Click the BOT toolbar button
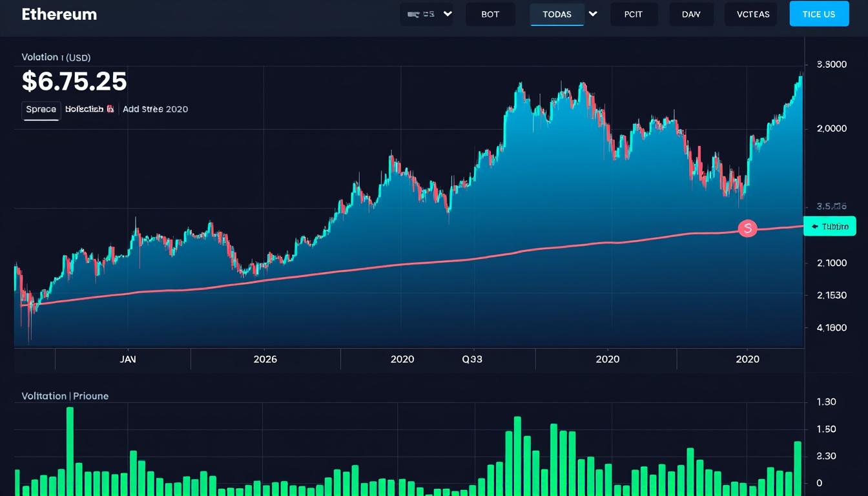Screen dimensions: 868x496 click(x=490, y=14)
